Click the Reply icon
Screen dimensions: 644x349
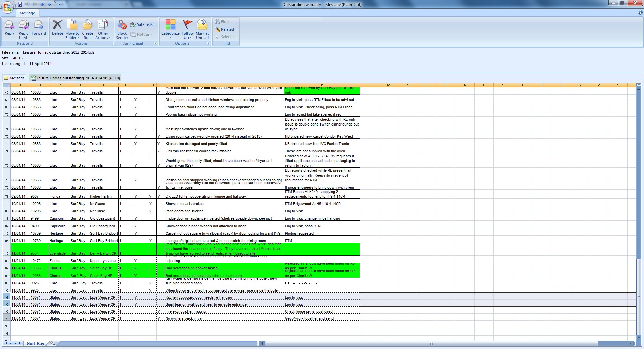tap(9, 28)
